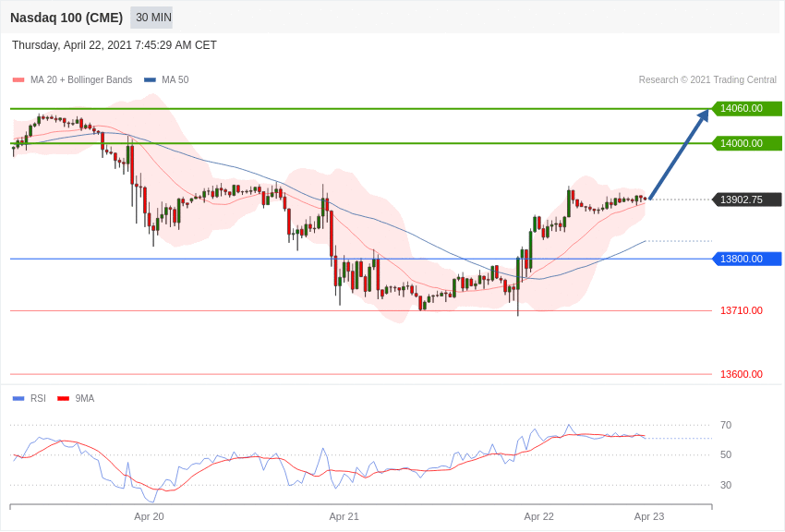Click the Research © 2021 Trading Central text
The width and height of the screenshot is (785, 532).
(707, 79)
